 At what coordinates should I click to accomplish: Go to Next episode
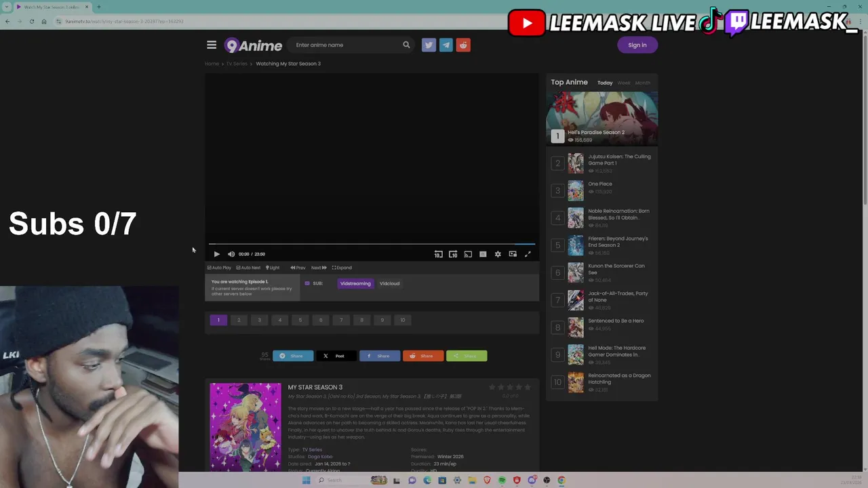[x=319, y=268]
